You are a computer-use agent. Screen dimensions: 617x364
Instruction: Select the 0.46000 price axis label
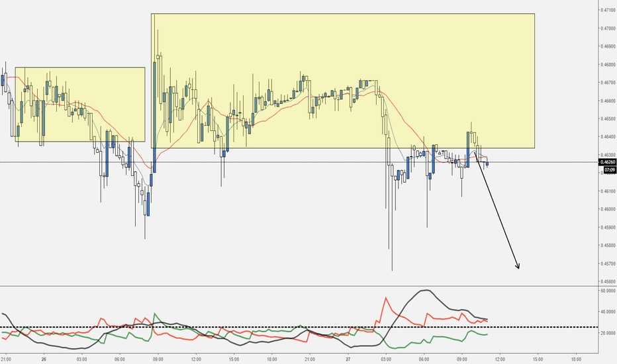[x=608, y=209]
